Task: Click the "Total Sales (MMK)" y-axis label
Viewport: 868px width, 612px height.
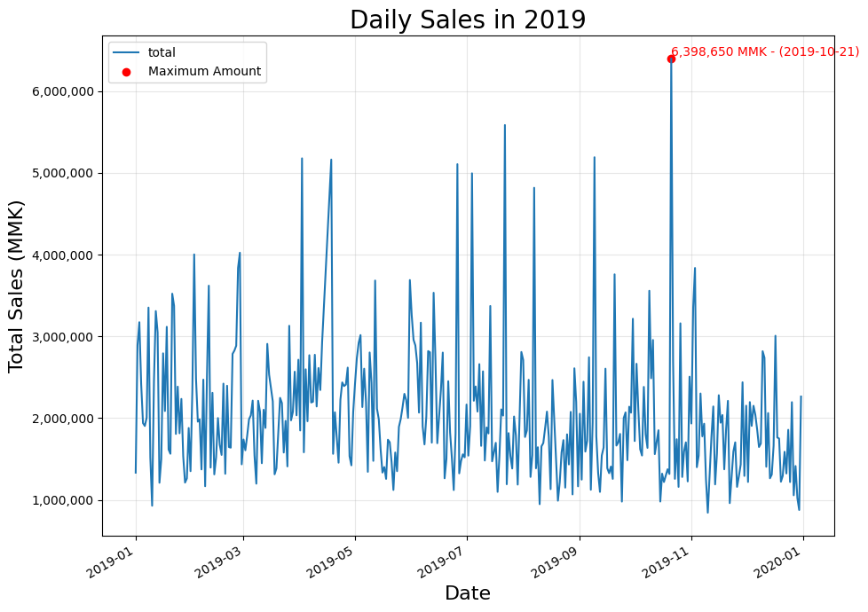Action: tap(16, 286)
